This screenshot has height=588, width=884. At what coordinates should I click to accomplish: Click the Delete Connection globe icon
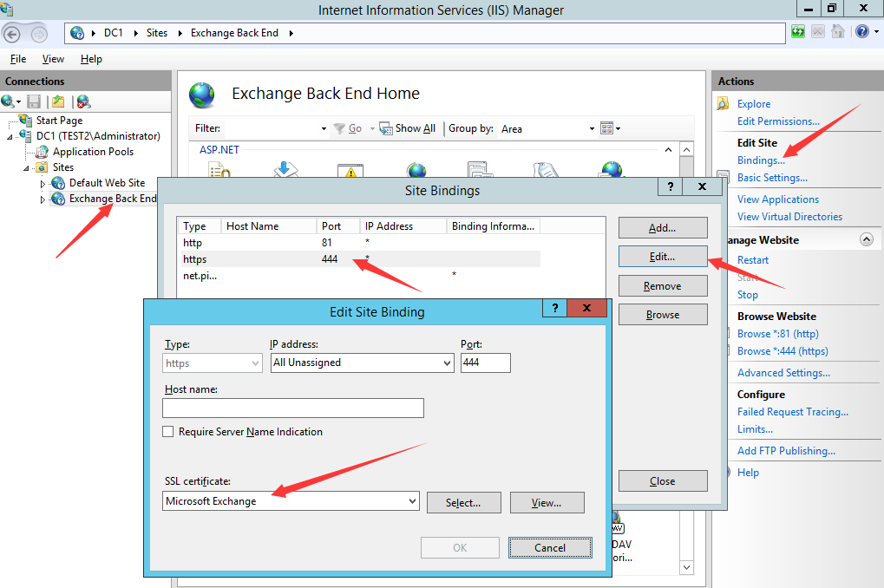(x=83, y=101)
